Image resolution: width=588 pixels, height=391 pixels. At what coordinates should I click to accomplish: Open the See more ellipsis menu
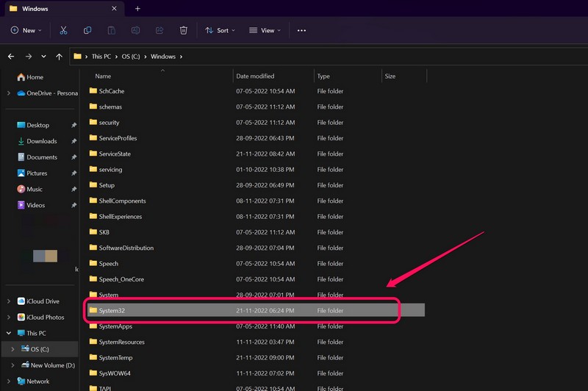301,30
